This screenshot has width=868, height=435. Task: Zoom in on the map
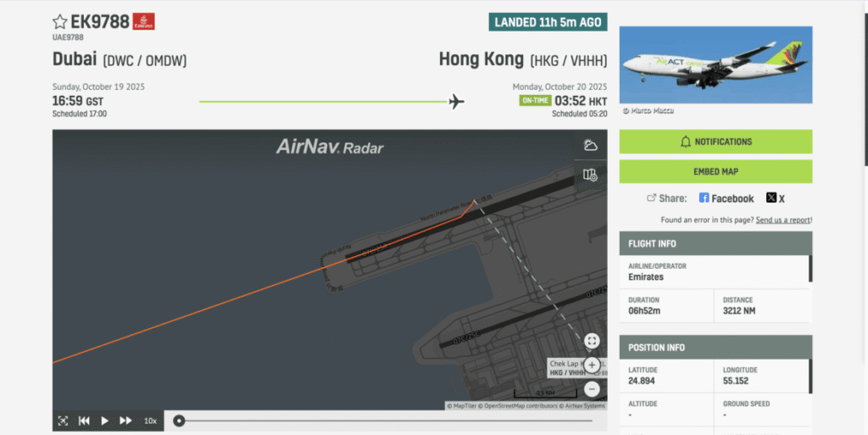[x=592, y=365]
